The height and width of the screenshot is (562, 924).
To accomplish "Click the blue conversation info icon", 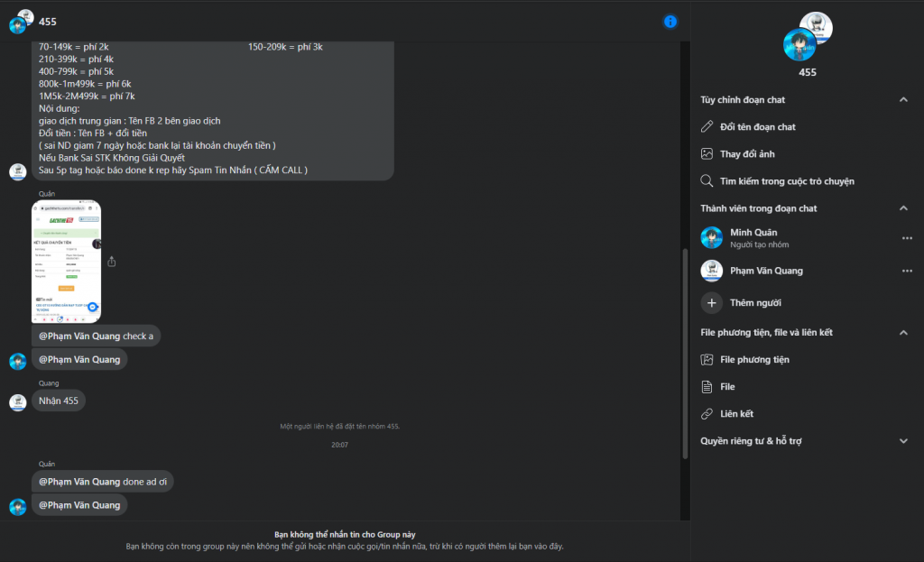I will [x=670, y=22].
